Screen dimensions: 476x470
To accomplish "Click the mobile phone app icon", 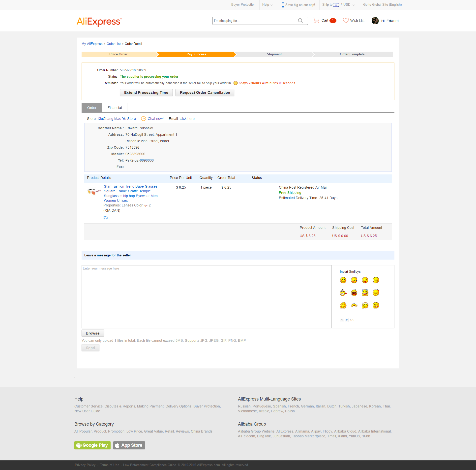I will pos(283,5).
